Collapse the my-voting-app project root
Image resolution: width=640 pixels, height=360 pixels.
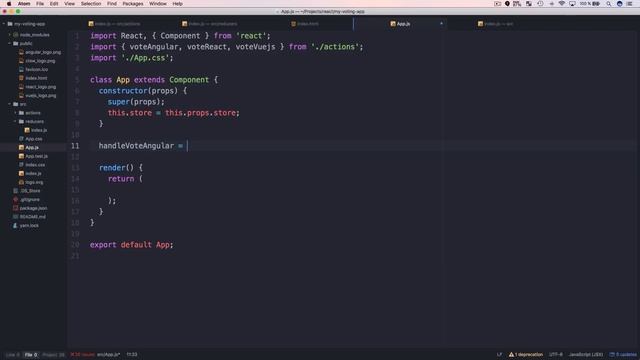click(x=4, y=24)
